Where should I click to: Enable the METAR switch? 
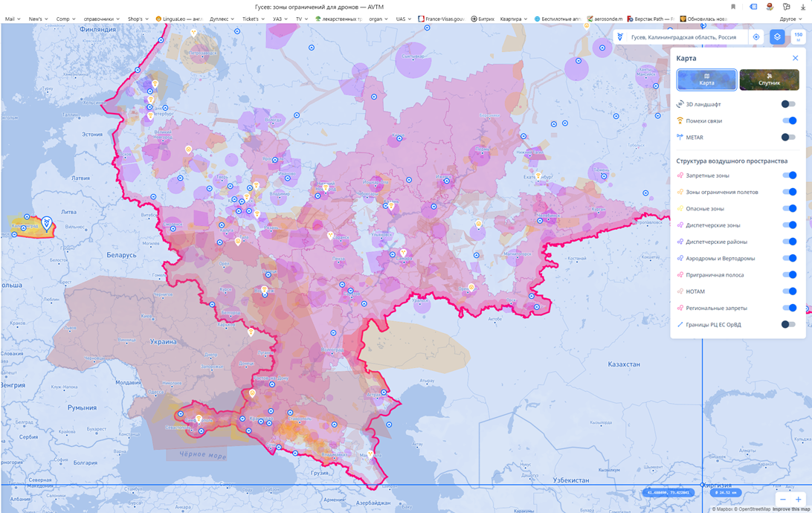point(789,138)
